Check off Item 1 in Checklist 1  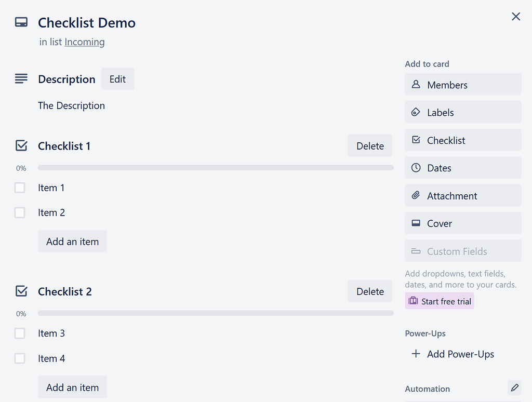coord(19,187)
